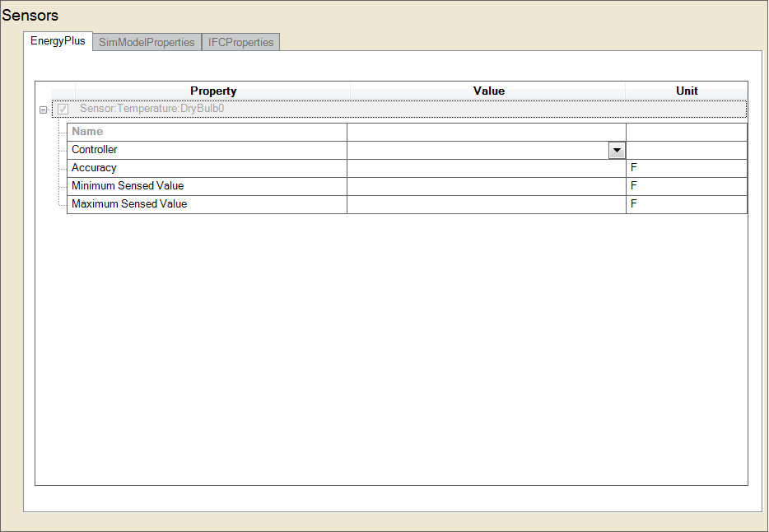Select the Maximum Sensed Value label
Viewport: 769px width, 532px height.
(129, 204)
